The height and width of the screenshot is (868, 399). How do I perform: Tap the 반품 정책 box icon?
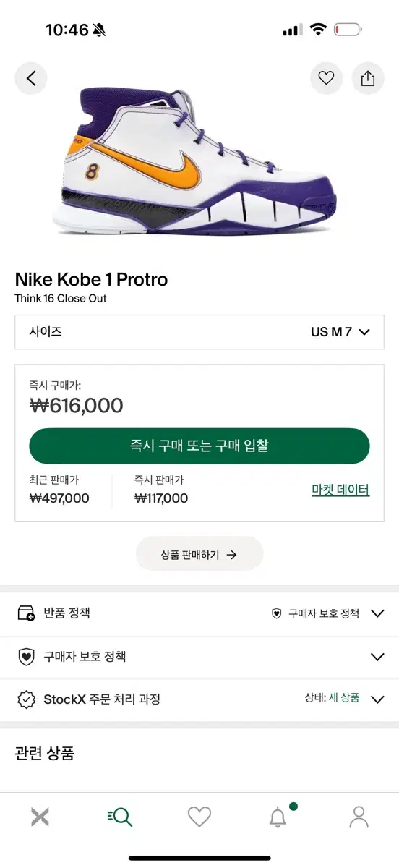(x=26, y=613)
